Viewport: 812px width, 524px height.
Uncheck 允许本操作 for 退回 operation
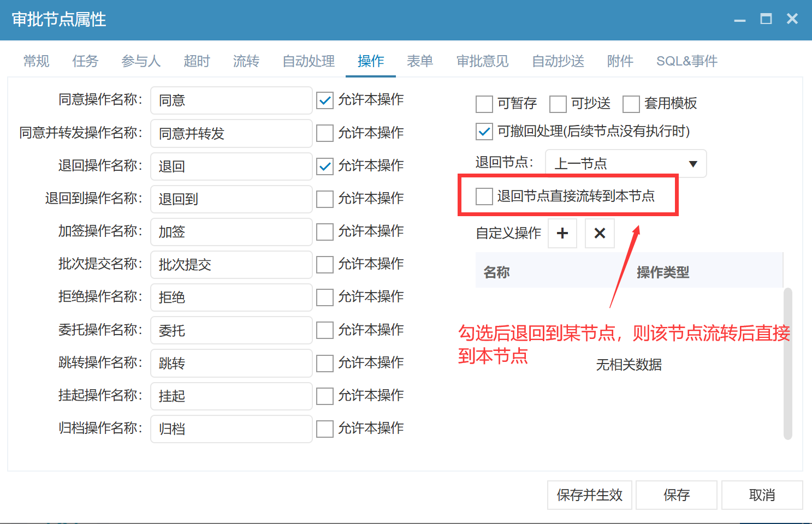[325, 166]
